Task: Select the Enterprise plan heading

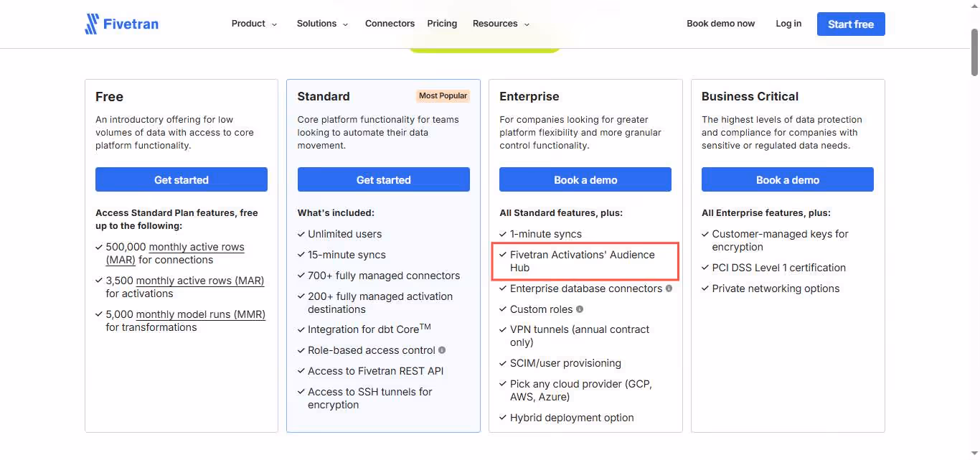Action: pyautogui.click(x=529, y=96)
